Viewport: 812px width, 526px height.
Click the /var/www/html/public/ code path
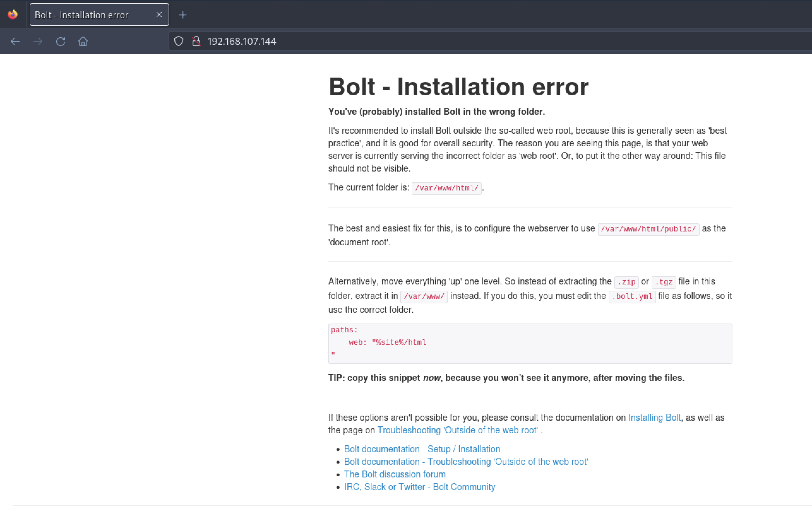pos(648,229)
